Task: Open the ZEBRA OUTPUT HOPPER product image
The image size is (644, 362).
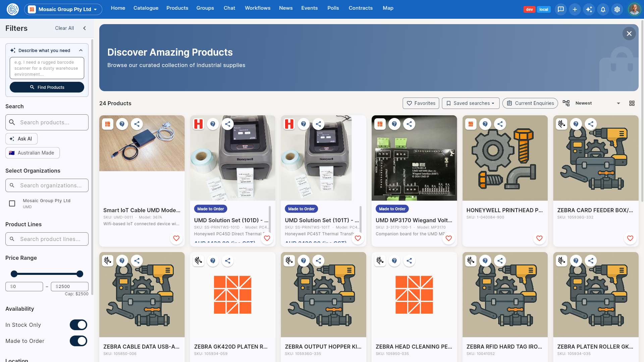Action: point(323,295)
